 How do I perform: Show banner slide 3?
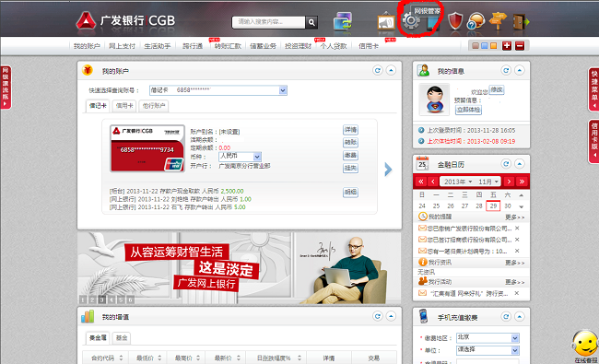pyautogui.click(x=101, y=299)
